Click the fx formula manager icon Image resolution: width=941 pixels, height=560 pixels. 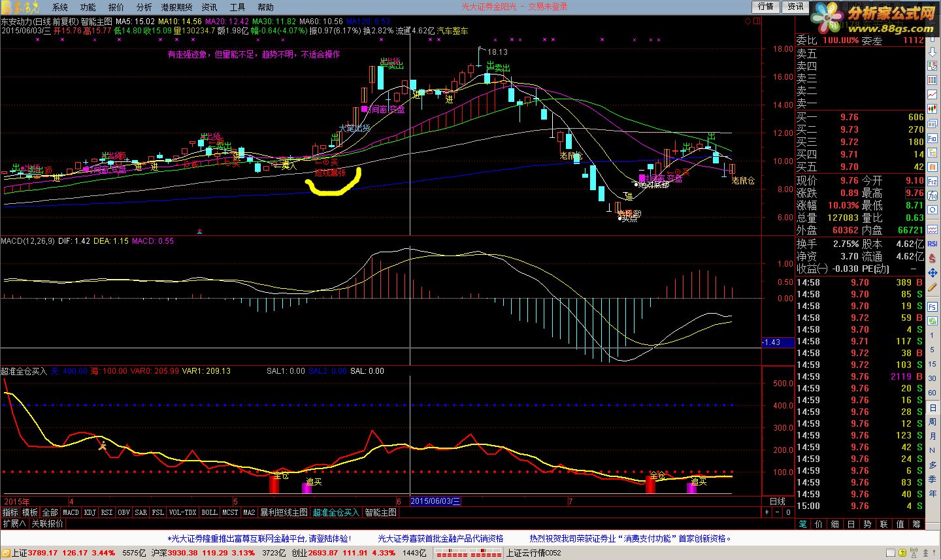click(933, 195)
